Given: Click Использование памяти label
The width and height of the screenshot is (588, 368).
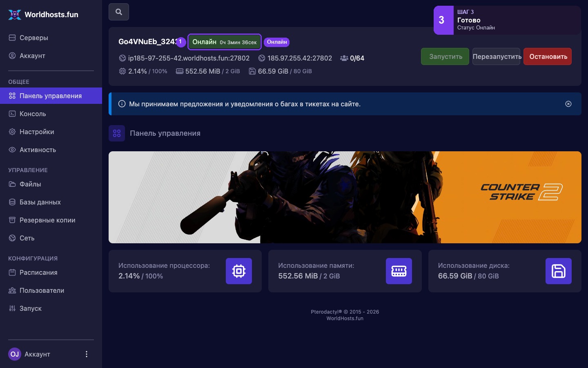Looking at the screenshot, I should [x=316, y=265].
